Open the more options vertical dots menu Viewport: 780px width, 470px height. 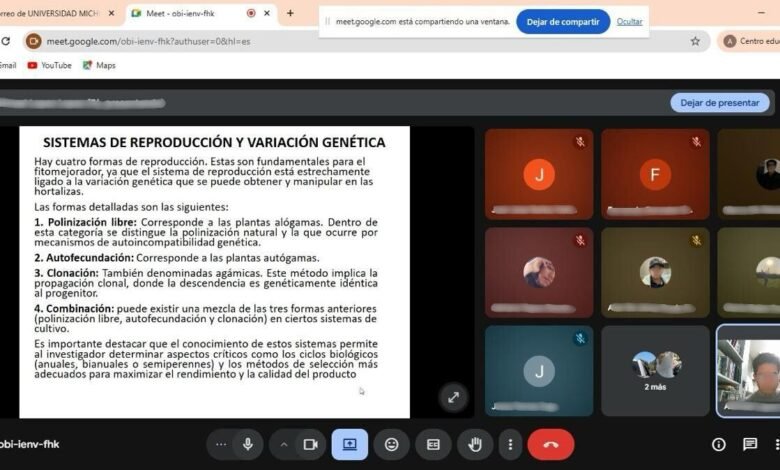point(511,444)
